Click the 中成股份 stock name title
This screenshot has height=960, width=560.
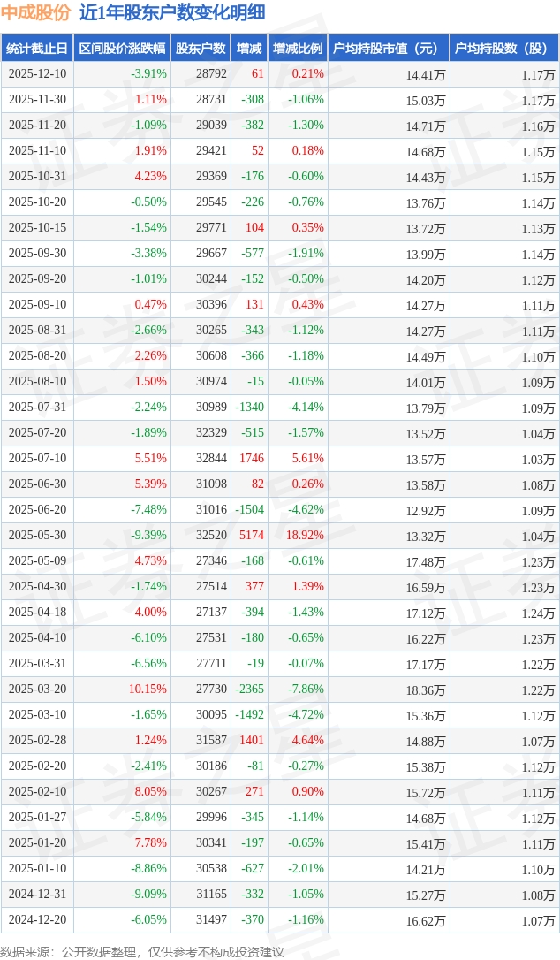35,12
